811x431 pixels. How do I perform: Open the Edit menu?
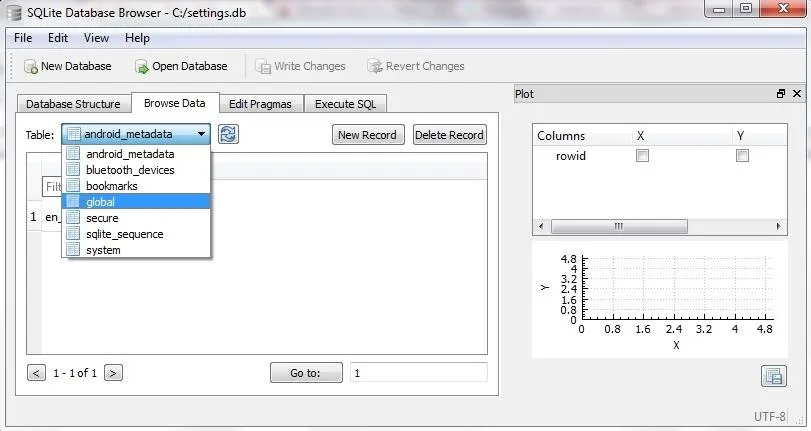click(x=58, y=38)
